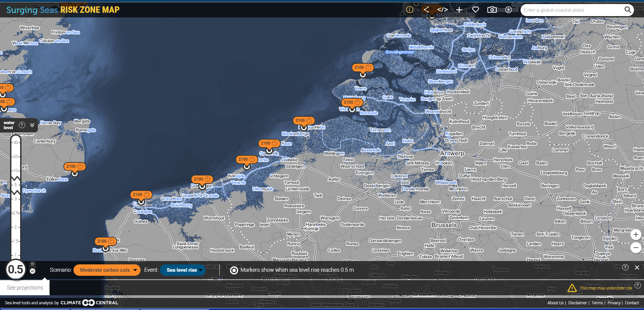Open the See projections tab
Screen dimensions: 644x310
coord(25,288)
